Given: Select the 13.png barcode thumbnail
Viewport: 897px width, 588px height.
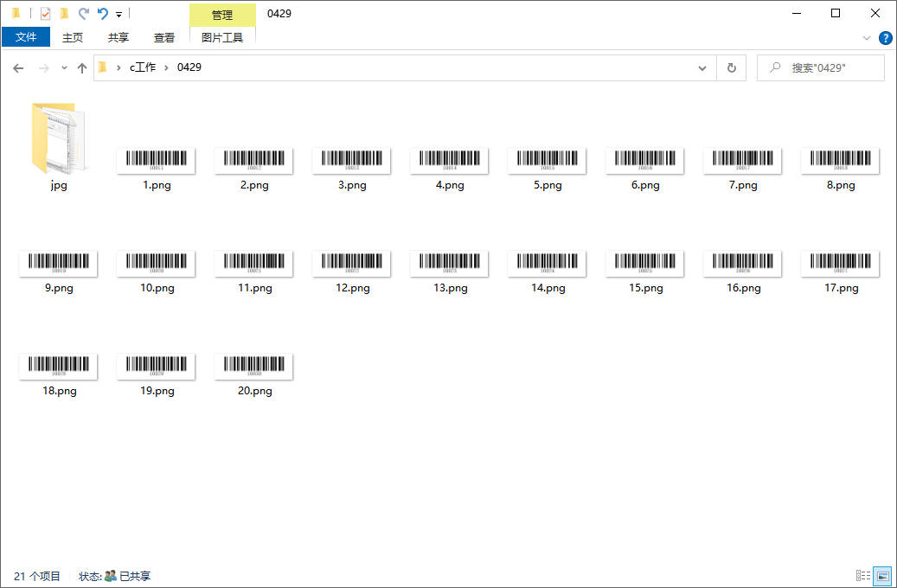Looking at the screenshot, I should [x=450, y=264].
